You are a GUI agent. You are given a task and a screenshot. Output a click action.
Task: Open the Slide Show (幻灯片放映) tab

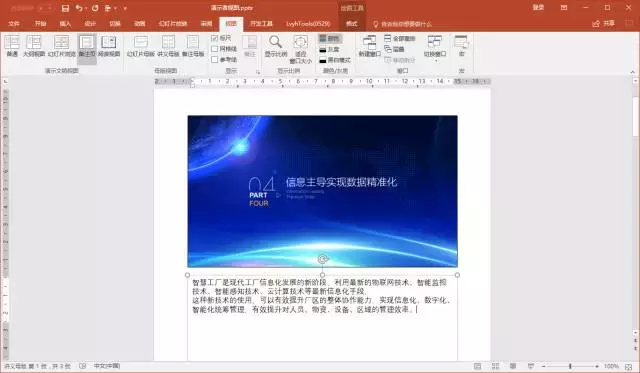point(173,24)
